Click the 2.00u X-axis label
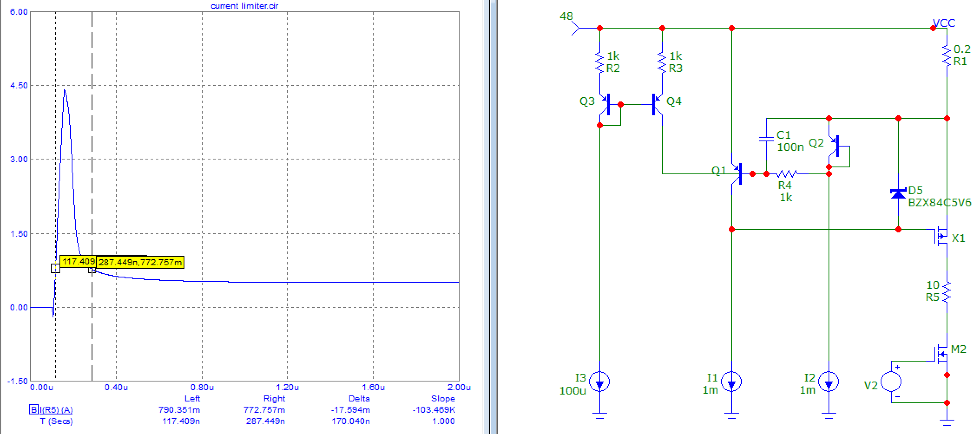Viewport: 980px width, 434px height. pos(459,387)
